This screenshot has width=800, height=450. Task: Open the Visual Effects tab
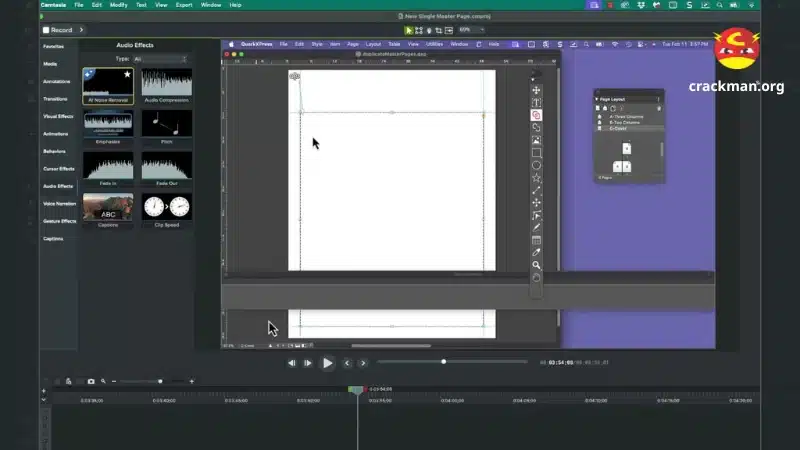point(58,116)
